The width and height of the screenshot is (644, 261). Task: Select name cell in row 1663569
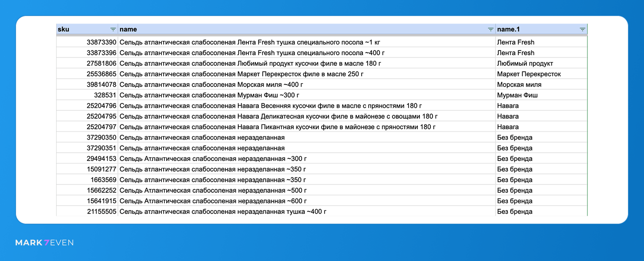click(x=307, y=180)
